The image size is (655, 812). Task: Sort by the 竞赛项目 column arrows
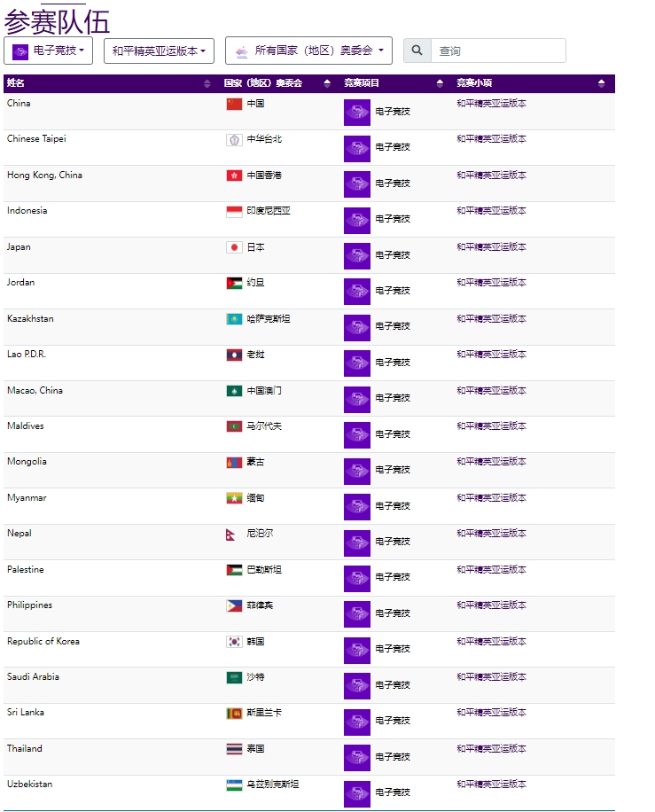[440, 83]
